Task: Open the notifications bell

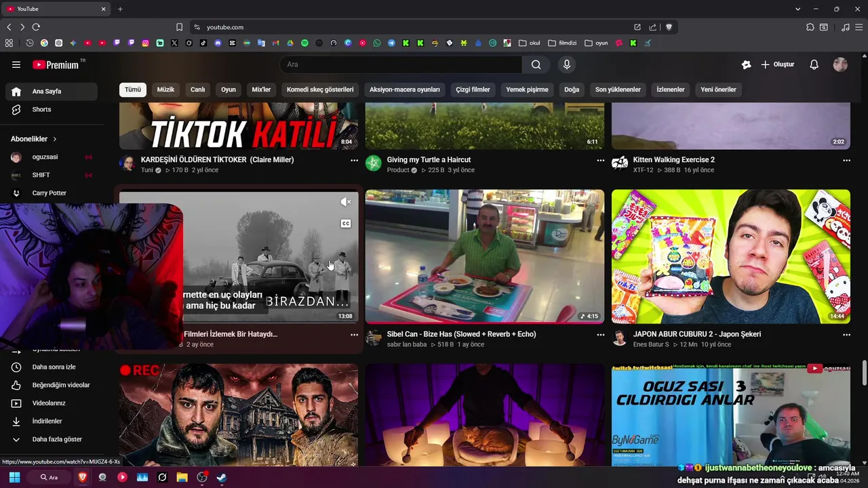Action: [x=814, y=64]
